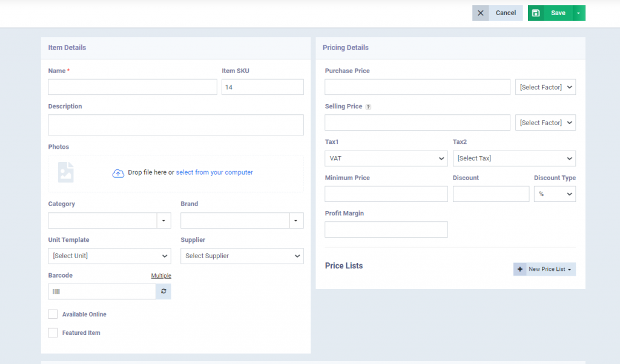The width and height of the screenshot is (620, 364).
Task: Toggle Featured Item off after enabling
Action: [x=53, y=333]
